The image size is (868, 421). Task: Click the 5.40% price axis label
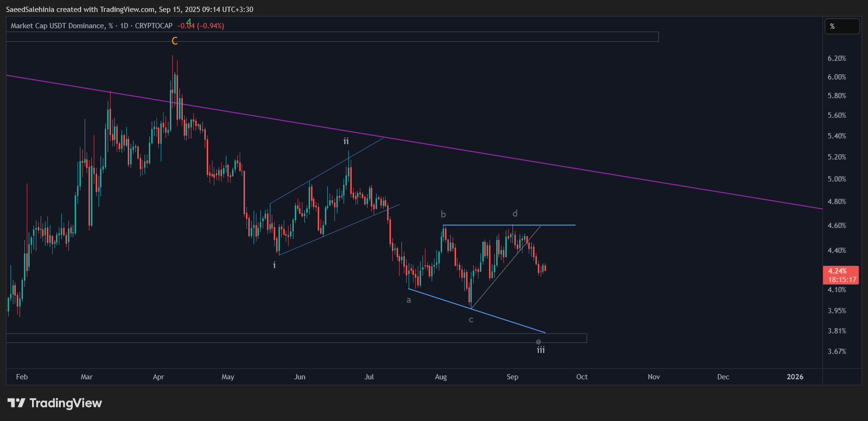[x=837, y=136]
